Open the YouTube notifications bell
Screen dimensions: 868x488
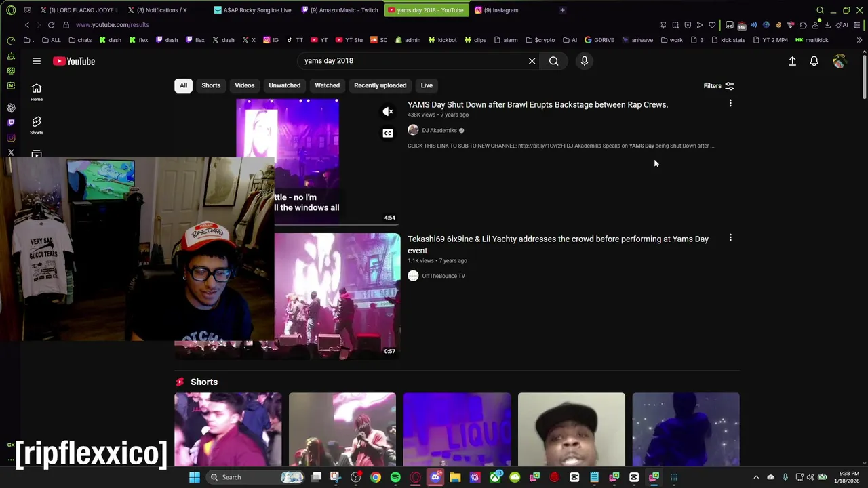click(814, 61)
